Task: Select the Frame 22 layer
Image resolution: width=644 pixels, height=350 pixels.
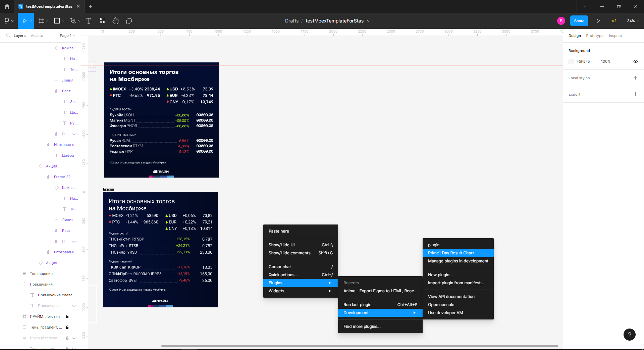Action: 62,177
